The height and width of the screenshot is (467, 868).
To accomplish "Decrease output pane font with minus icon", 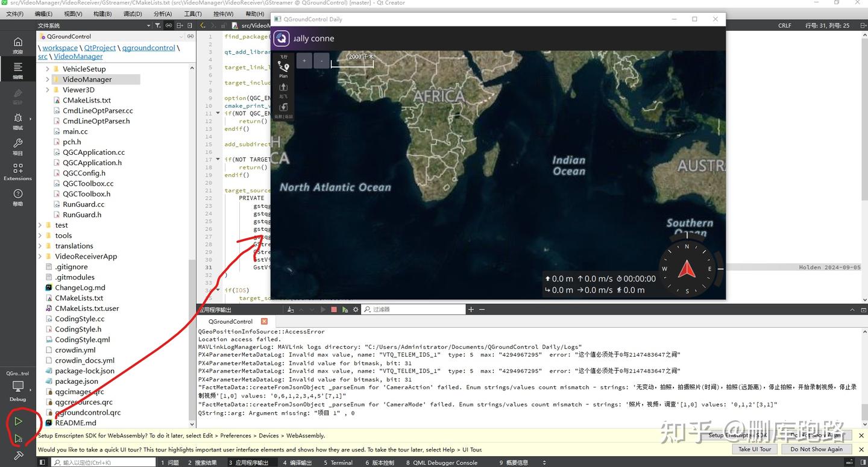I will (482, 310).
